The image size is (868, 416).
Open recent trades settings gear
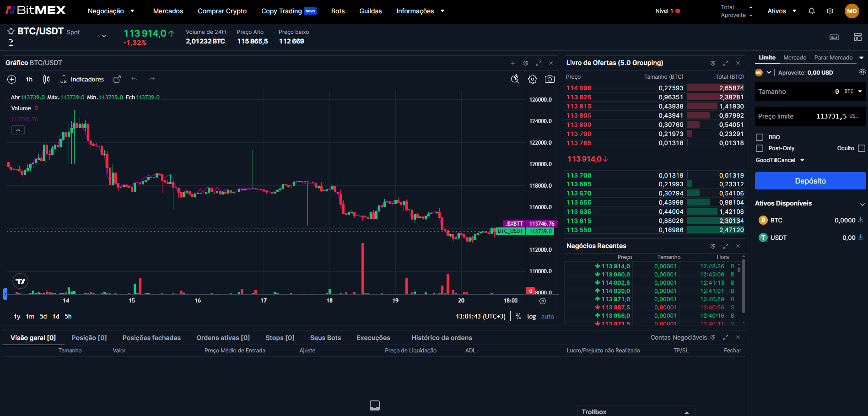pyautogui.click(x=713, y=246)
